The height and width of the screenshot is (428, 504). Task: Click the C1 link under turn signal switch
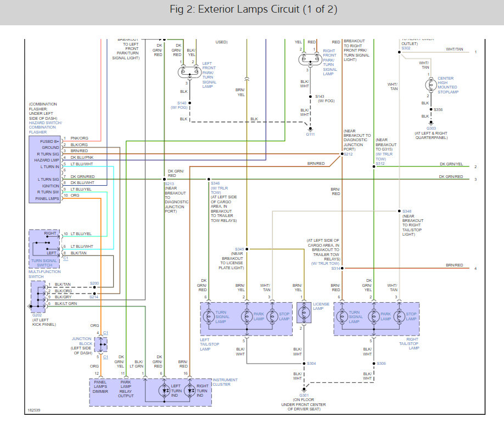point(65,258)
